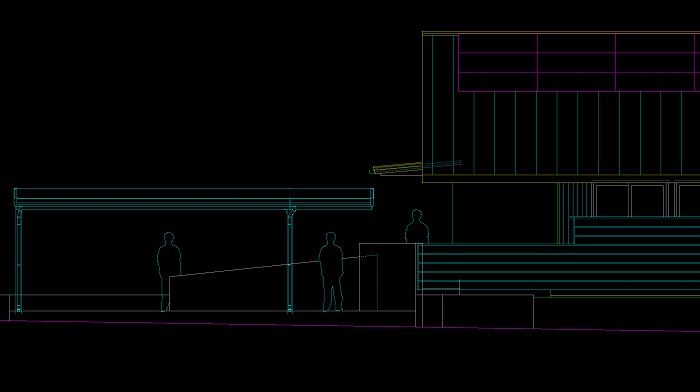Click the white rectangular wall beside ramp
This screenshot has width=700, height=392.
(x=388, y=277)
